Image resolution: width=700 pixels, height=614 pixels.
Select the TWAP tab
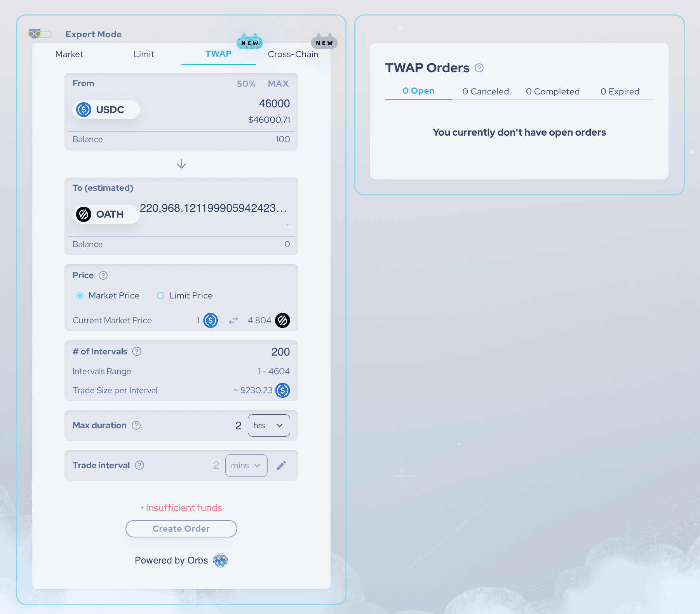[218, 54]
